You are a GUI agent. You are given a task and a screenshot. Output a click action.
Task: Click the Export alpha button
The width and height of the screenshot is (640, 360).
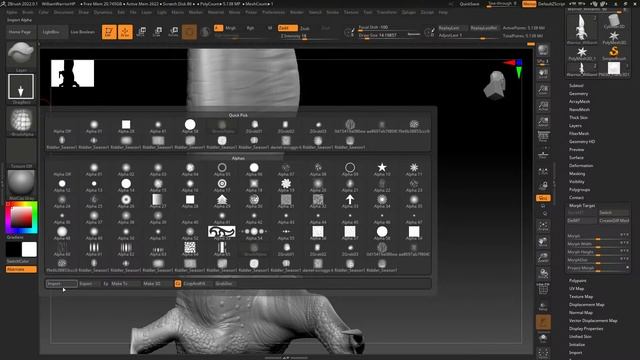click(89, 284)
